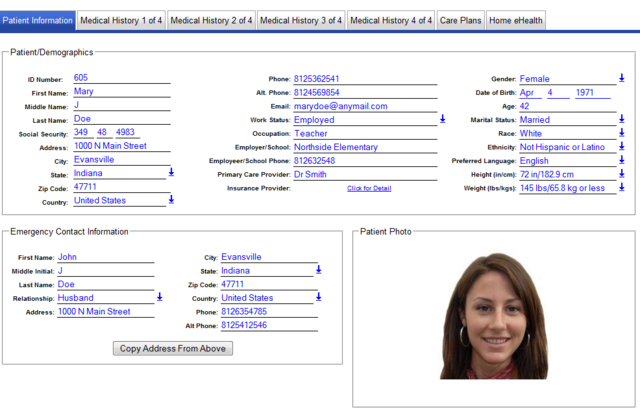The width and height of the screenshot is (640, 408).
Task: Click Social Security middle part 48
Action: coord(104,133)
